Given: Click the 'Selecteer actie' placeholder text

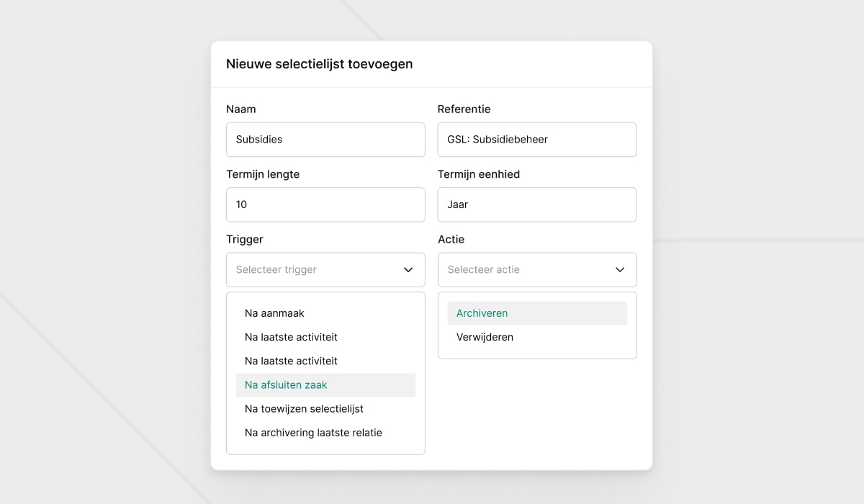Looking at the screenshot, I should [x=484, y=270].
